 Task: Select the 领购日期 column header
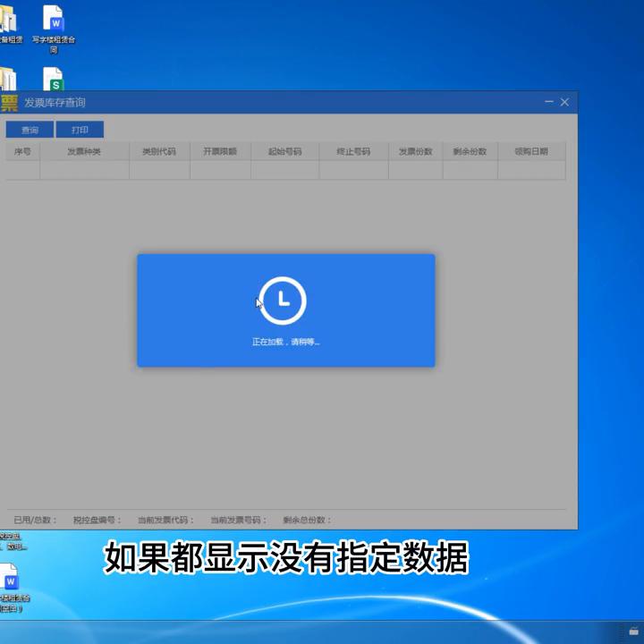(531, 151)
